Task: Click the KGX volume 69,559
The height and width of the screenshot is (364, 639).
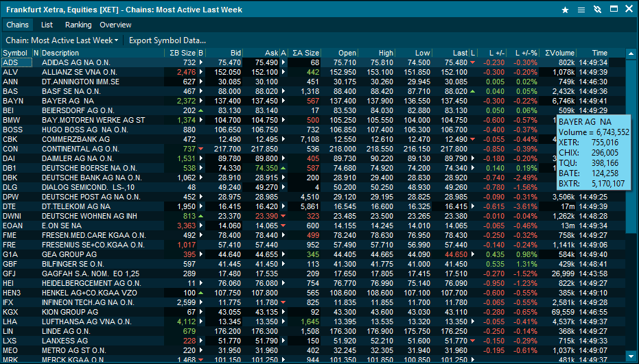Action: (x=564, y=312)
